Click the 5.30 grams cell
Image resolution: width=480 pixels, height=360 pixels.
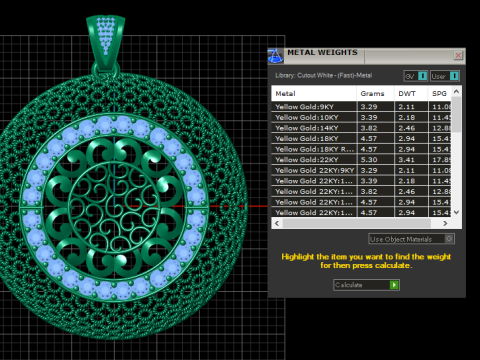coord(375,160)
